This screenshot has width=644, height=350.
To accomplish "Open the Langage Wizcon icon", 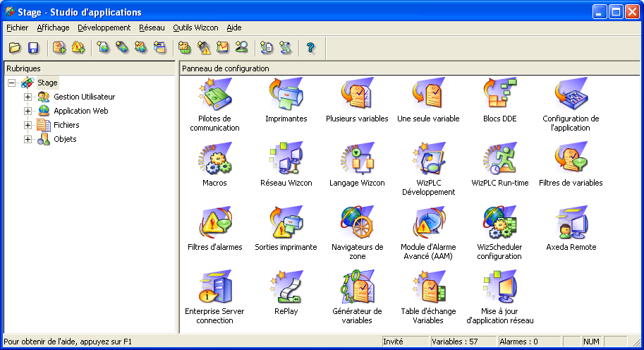I will pyautogui.click(x=357, y=159).
